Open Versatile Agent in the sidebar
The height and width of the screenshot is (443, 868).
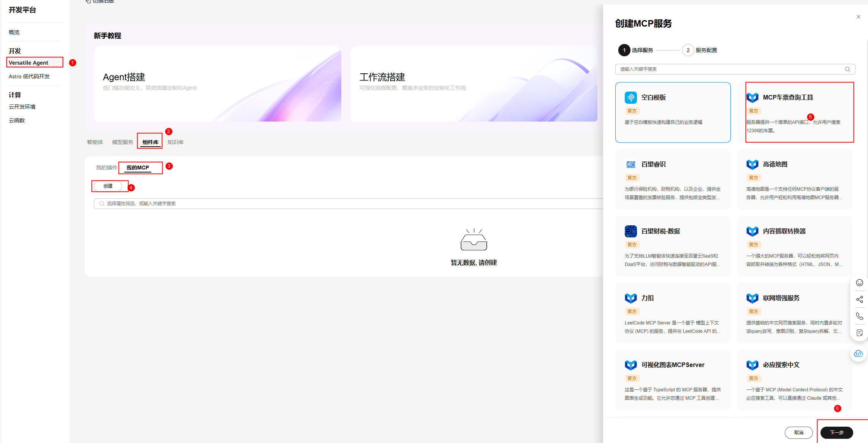pos(29,63)
